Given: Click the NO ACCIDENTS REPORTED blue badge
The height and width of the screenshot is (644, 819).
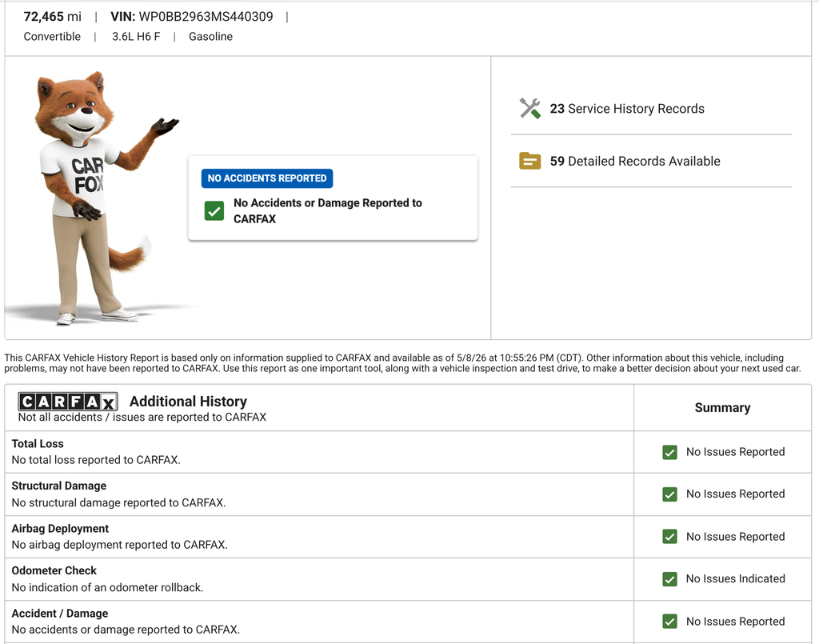Looking at the screenshot, I should [x=267, y=178].
